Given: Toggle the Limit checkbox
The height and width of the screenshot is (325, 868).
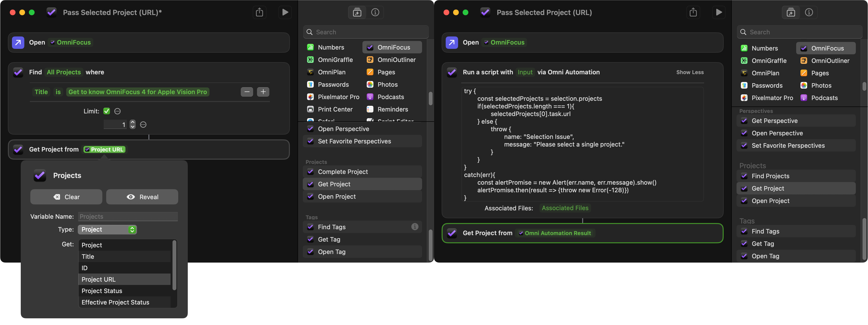Looking at the screenshot, I should [107, 111].
